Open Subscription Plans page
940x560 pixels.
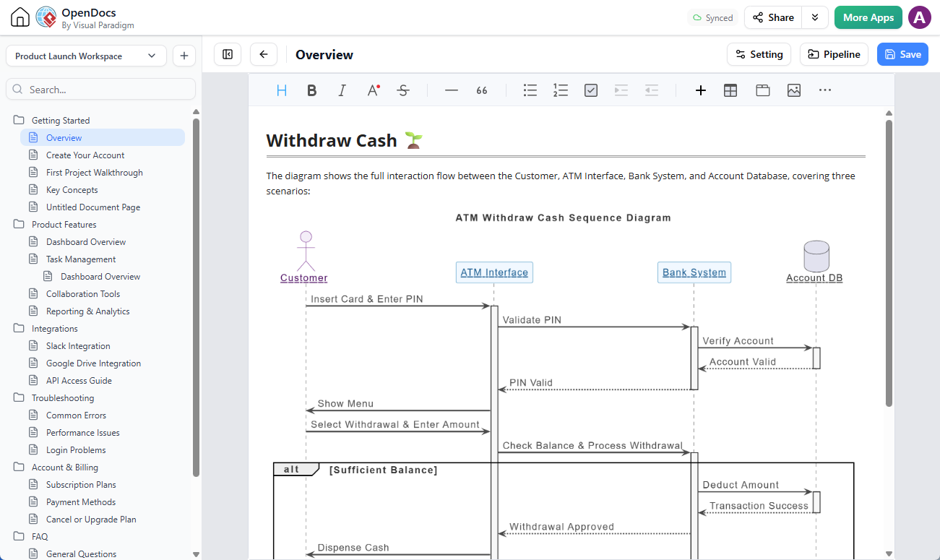pyautogui.click(x=81, y=485)
